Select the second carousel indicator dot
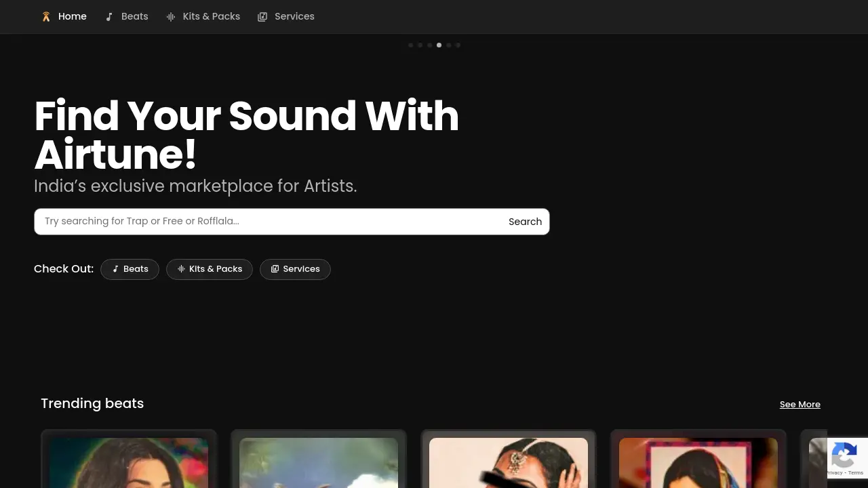This screenshot has width=868, height=488. 420,45
